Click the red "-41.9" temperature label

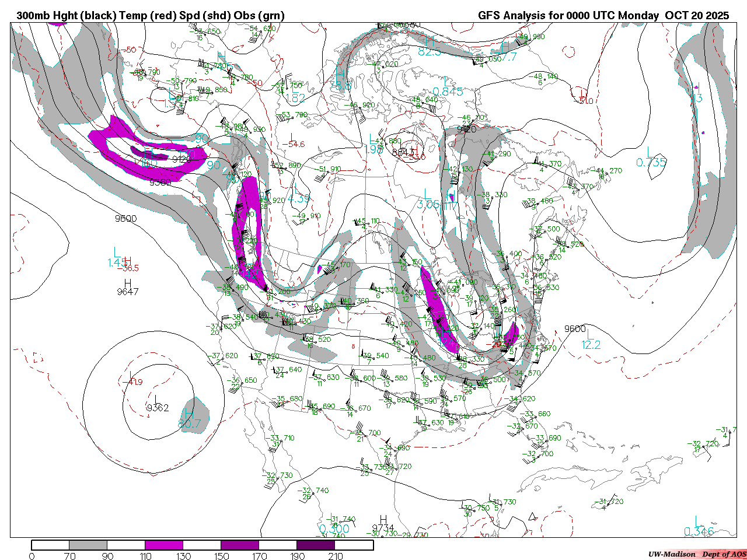point(132,382)
